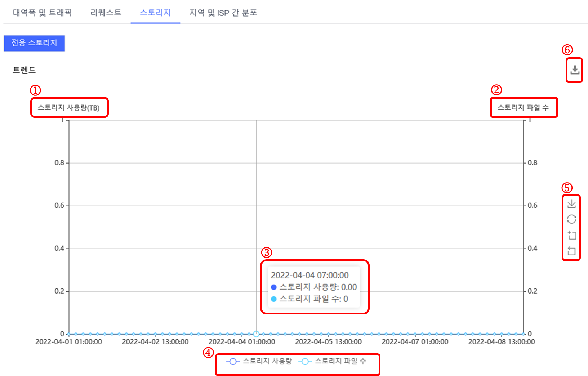Click the 스토리지 사용량(TB) axis label
The height and width of the screenshot is (376, 588).
(69, 107)
